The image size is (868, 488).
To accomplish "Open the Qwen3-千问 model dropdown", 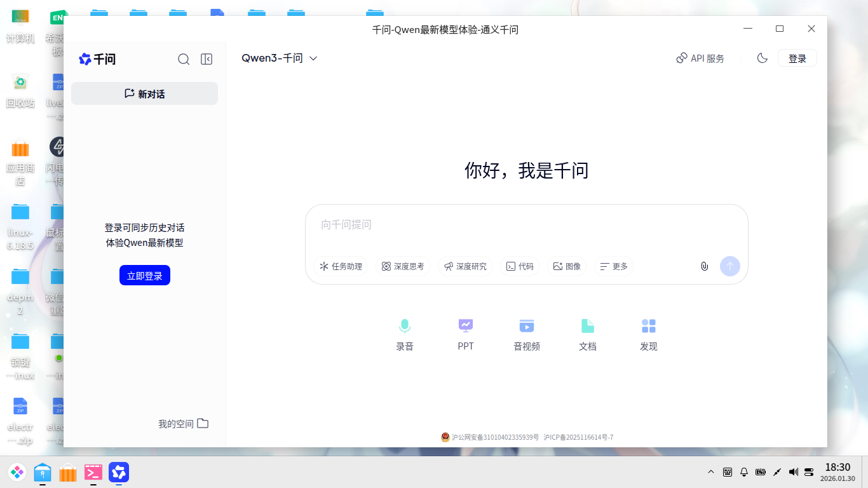I will (x=278, y=58).
